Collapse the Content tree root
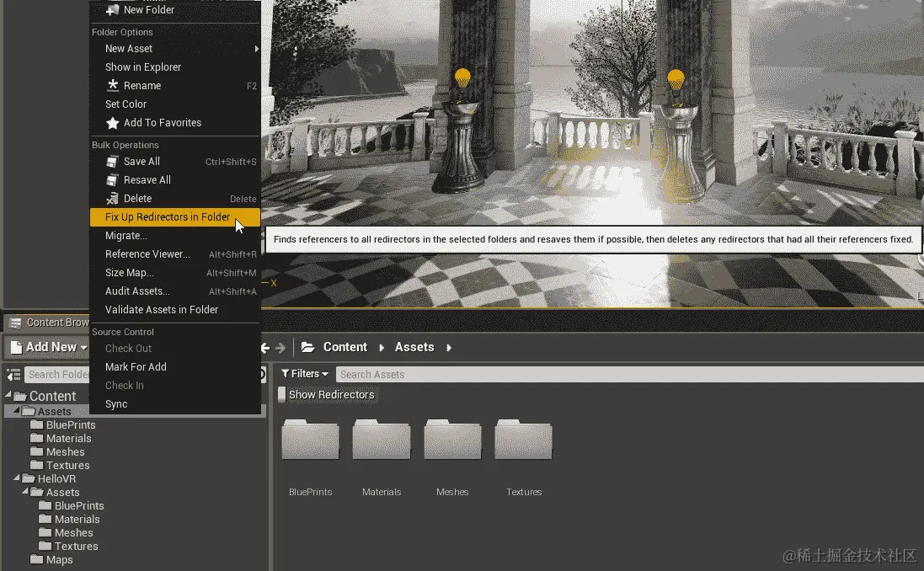This screenshot has height=571, width=924. 8,394
